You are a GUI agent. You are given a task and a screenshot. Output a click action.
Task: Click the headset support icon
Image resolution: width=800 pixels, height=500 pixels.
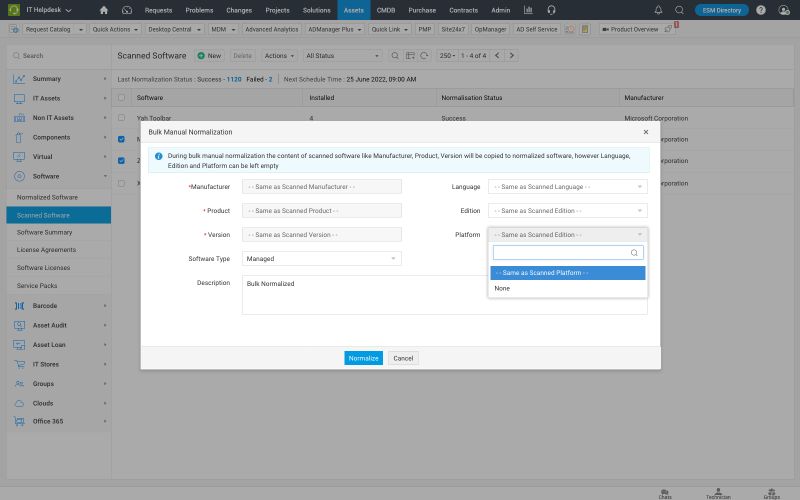pyautogui.click(x=551, y=10)
